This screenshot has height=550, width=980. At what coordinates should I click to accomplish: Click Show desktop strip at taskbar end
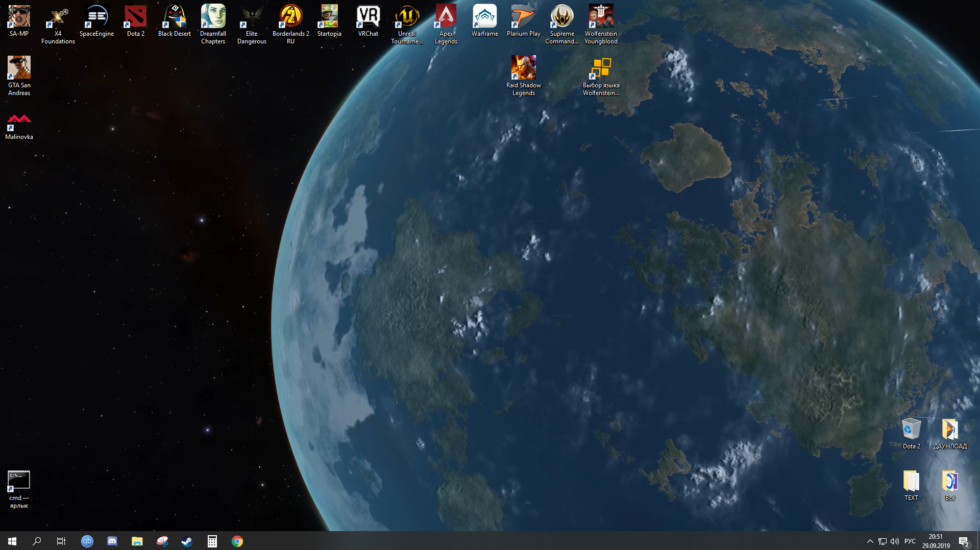coord(978,541)
